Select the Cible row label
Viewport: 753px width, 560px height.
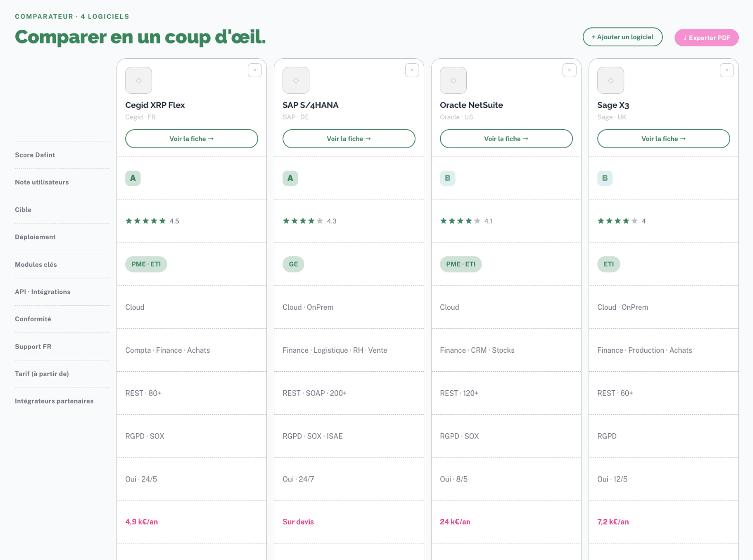(23, 210)
